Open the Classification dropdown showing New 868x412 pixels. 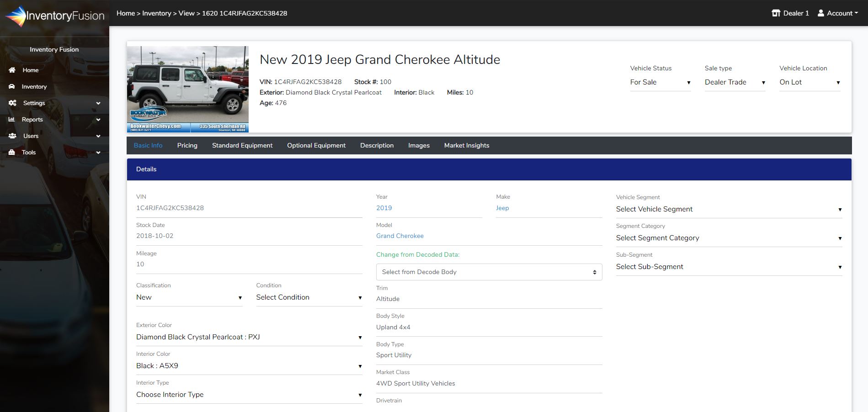[x=189, y=297]
